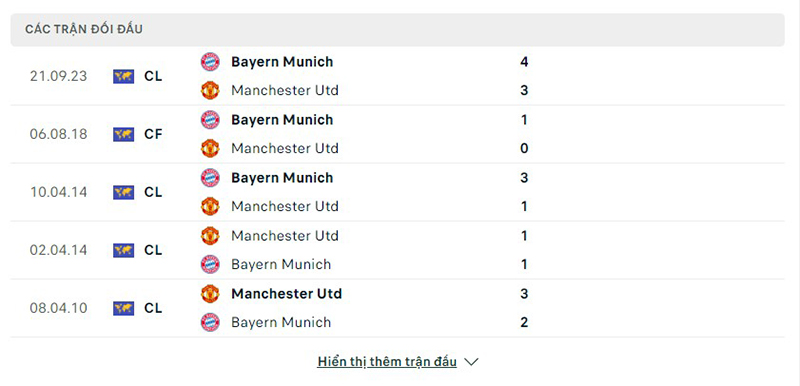Open Bayern Munich team name in 10.04.14 match
This screenshot has width=800, height=386.
[282, 178]
